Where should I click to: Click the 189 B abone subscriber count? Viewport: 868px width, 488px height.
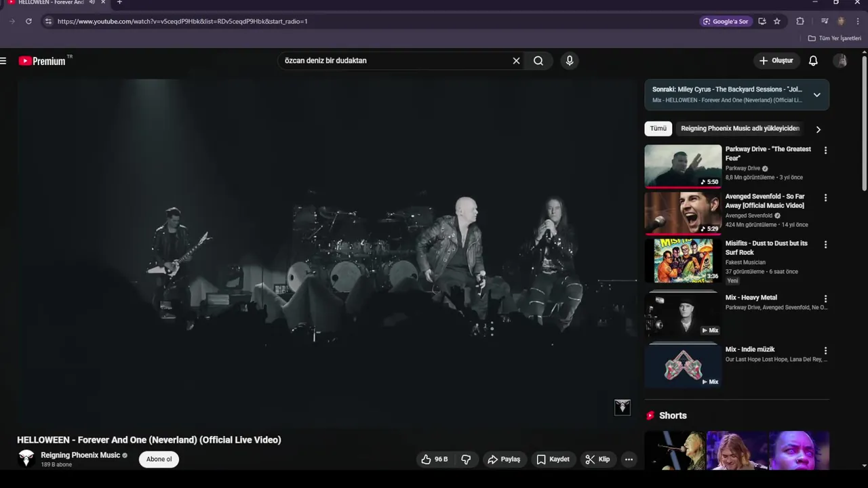[56, 465]
